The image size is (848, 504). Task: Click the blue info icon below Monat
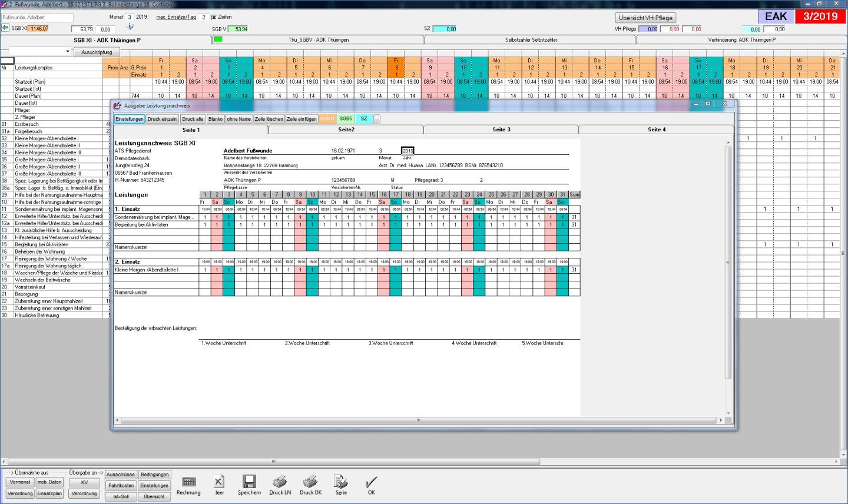130,26
